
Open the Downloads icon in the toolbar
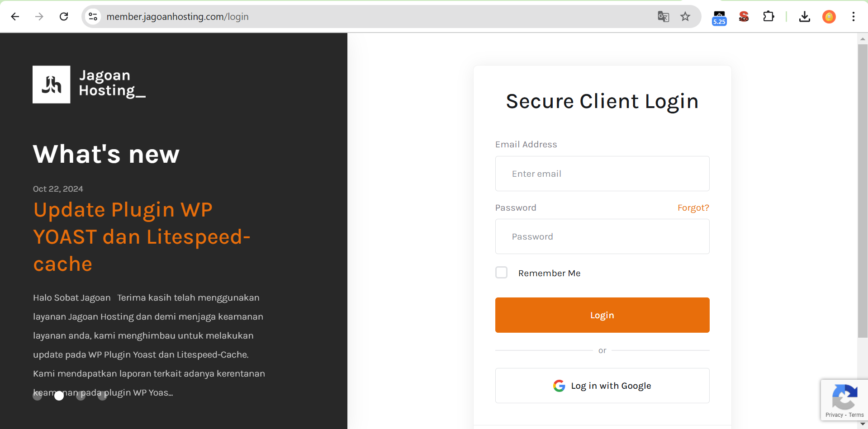[805, 16]
